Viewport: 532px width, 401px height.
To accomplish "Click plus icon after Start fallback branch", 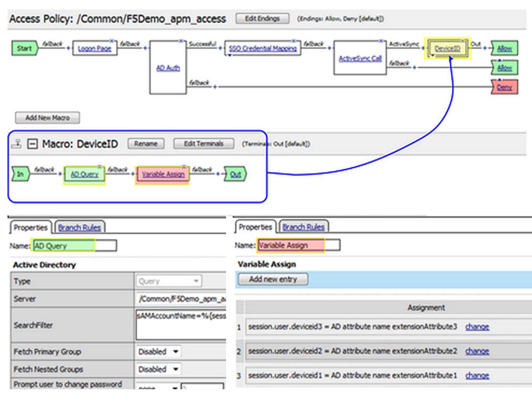I will pos(68,48).
